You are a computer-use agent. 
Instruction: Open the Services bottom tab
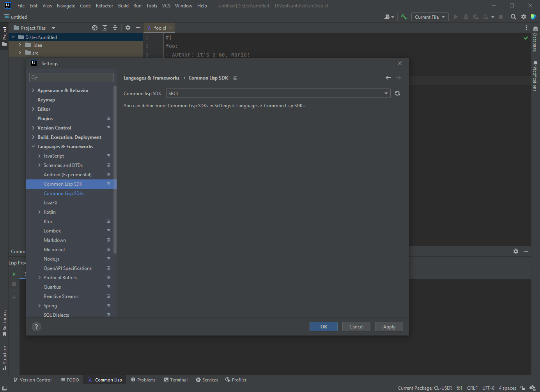click(x=207, y=380)
